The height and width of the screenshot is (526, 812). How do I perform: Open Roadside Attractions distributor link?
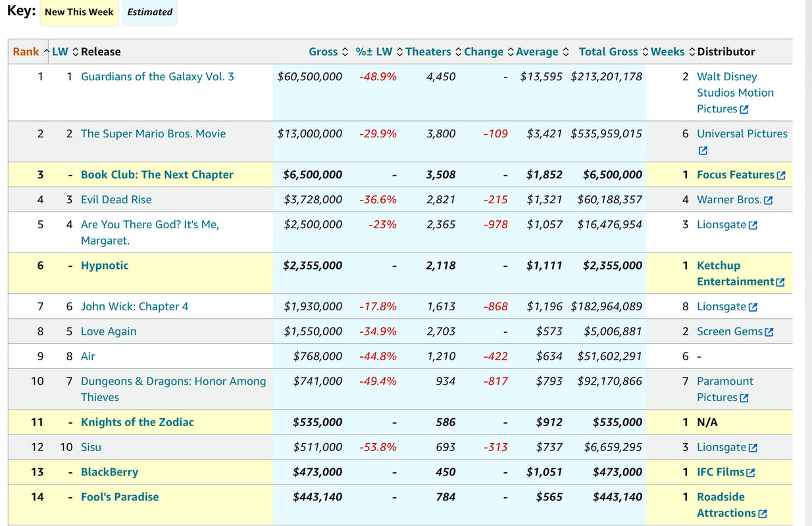coord(726,505)
